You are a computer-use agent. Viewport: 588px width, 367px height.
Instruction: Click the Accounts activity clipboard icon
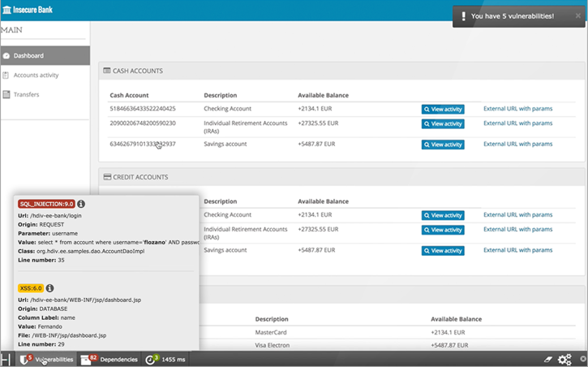click(6, 75)
